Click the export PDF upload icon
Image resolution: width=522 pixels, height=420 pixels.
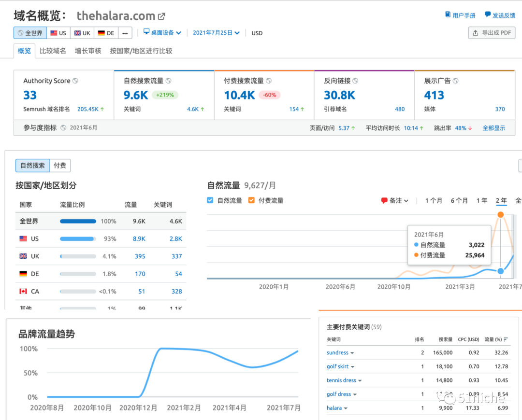[476, 33]
